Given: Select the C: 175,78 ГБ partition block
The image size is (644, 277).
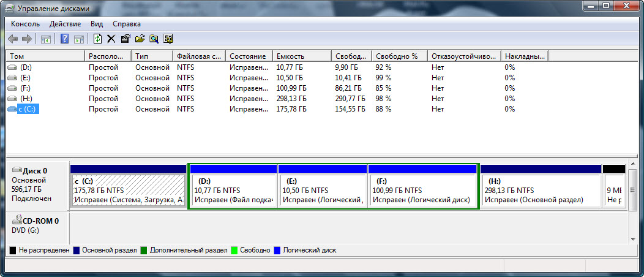Looking at the screenshot, I should coord(128,186).
